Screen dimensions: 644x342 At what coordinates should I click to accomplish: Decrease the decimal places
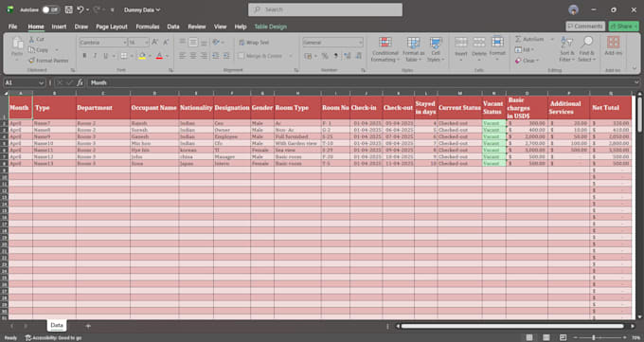click(x=359, y=56)
